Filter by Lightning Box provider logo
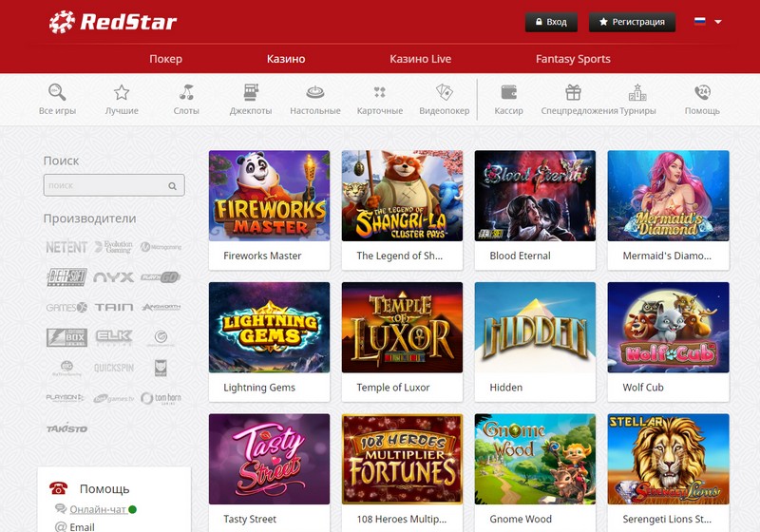The height and width of the screenshot is (532, 760). click(66, 337)
